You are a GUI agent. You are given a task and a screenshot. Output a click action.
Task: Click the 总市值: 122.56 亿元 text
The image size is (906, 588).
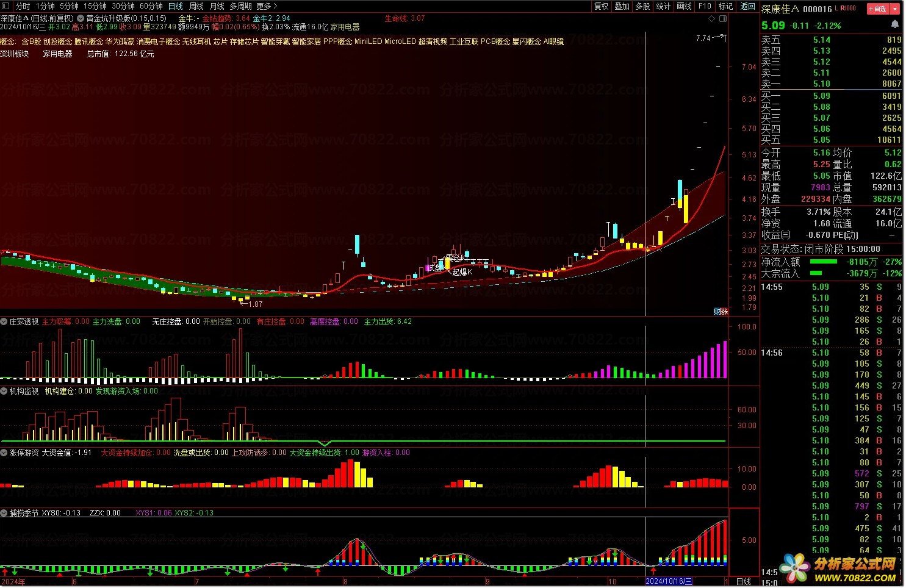pos(120,54)
